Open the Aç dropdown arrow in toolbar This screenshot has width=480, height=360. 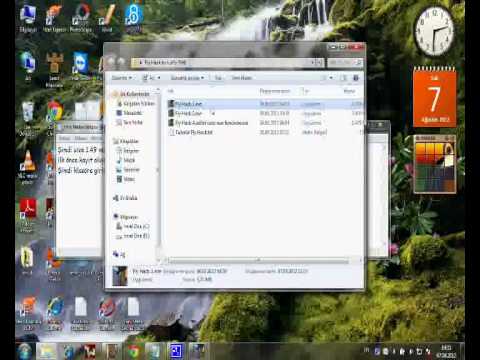[159, 78]
